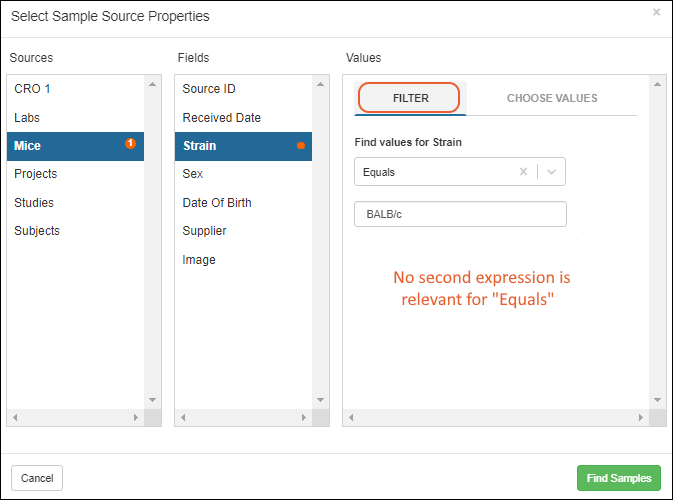The width and height of the screenshot is (673, 500).
Task: Click the Cancel button
Action: coord(37,478)
